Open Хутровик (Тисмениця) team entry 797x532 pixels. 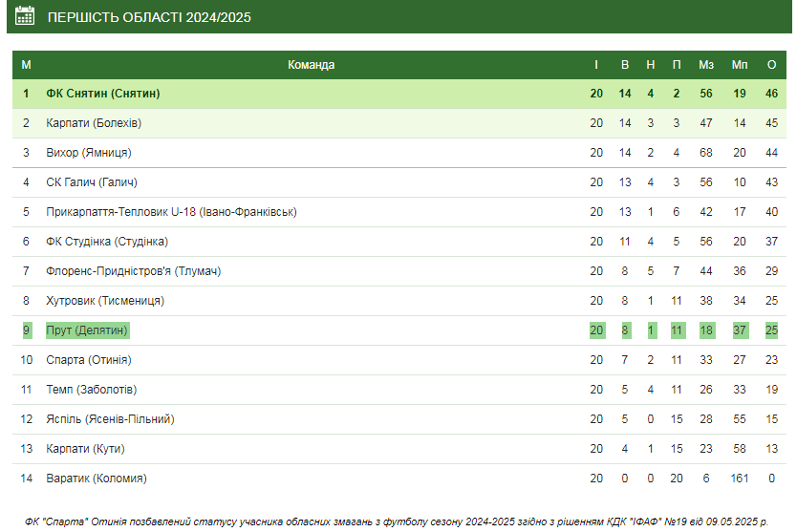(x=105, y=300)
